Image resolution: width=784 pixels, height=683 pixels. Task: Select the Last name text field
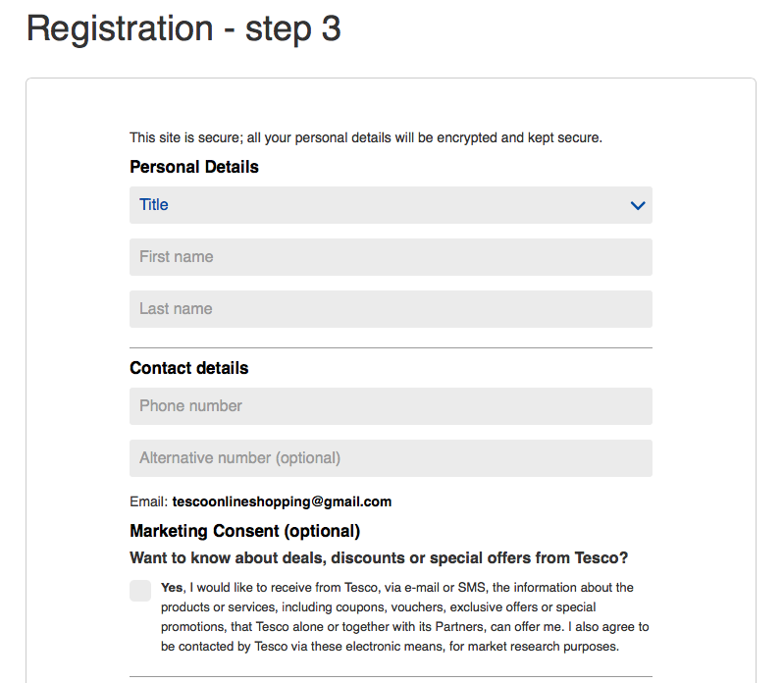(x=391, y=309)
